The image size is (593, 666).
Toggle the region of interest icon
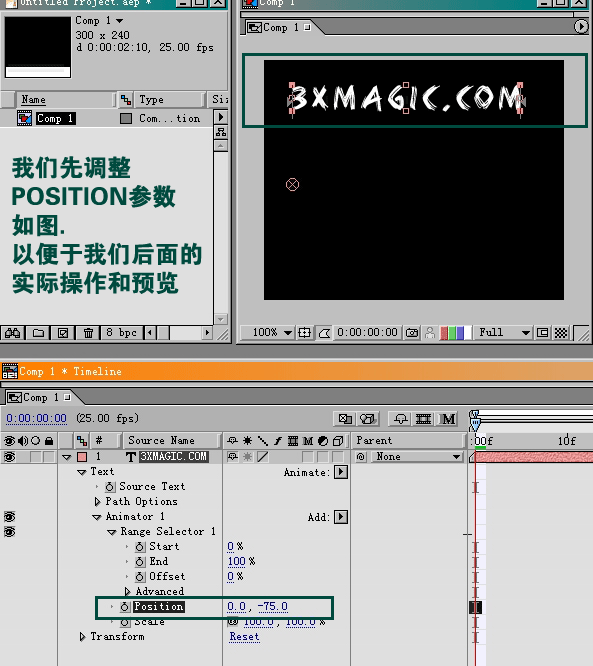[x=542, y=333]
